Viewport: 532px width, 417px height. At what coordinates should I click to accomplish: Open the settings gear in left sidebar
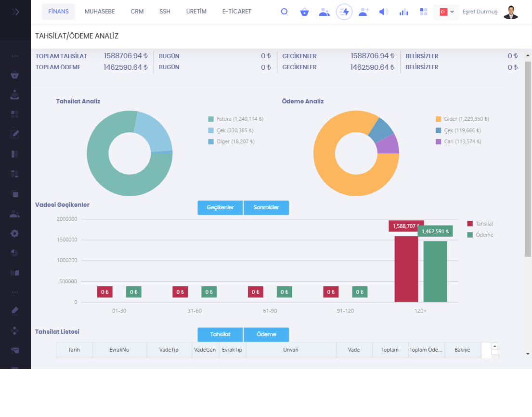(x=15, y=233)
